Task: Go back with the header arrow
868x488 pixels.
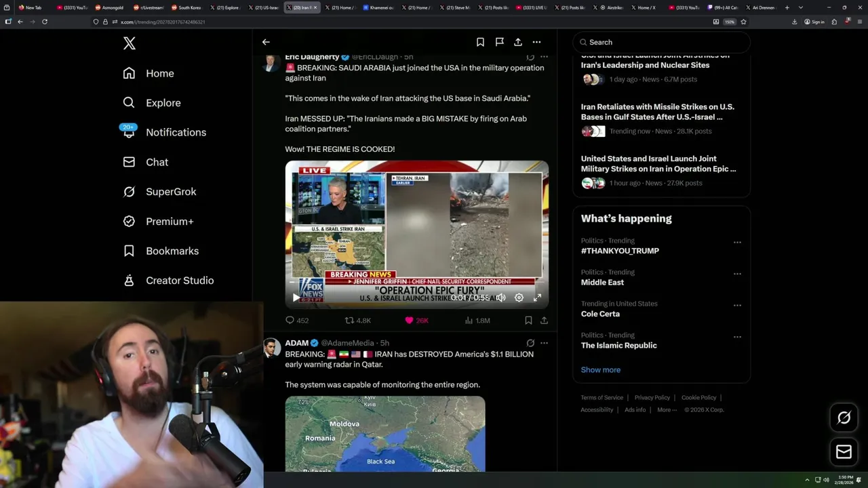Action: 266,42
